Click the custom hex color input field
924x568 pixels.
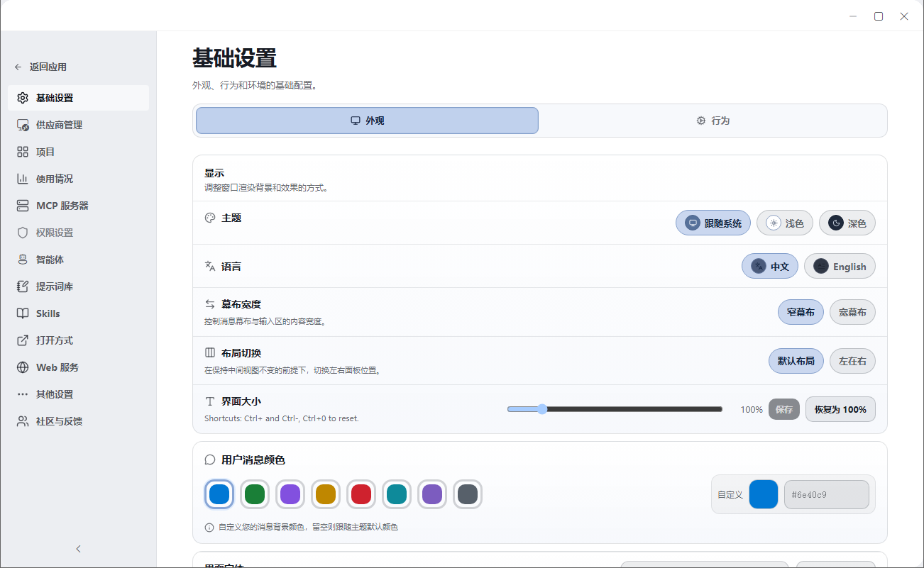click(x=827, y=494)
